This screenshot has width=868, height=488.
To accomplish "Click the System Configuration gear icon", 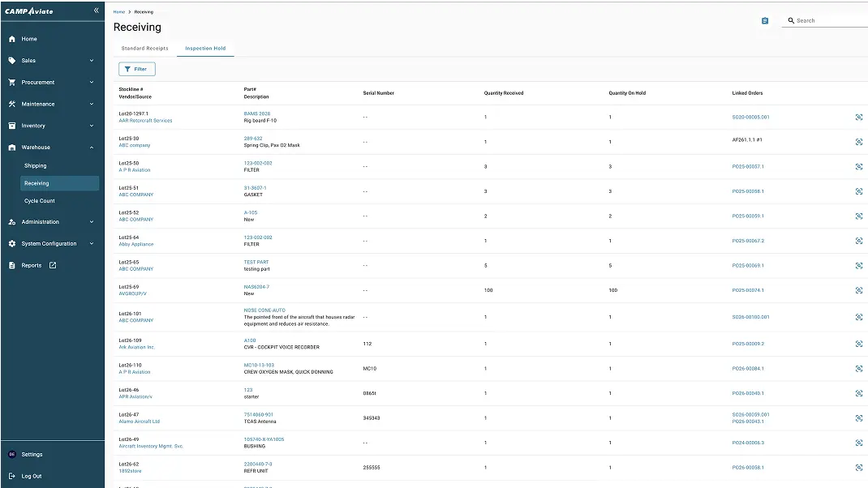I will tap(12, 243).
